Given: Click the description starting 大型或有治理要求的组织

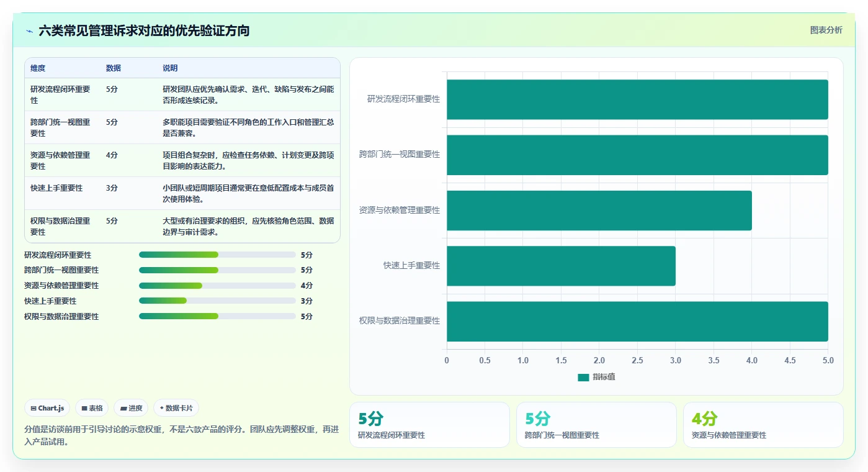Looking at the screenshot, I should point(248,226).
